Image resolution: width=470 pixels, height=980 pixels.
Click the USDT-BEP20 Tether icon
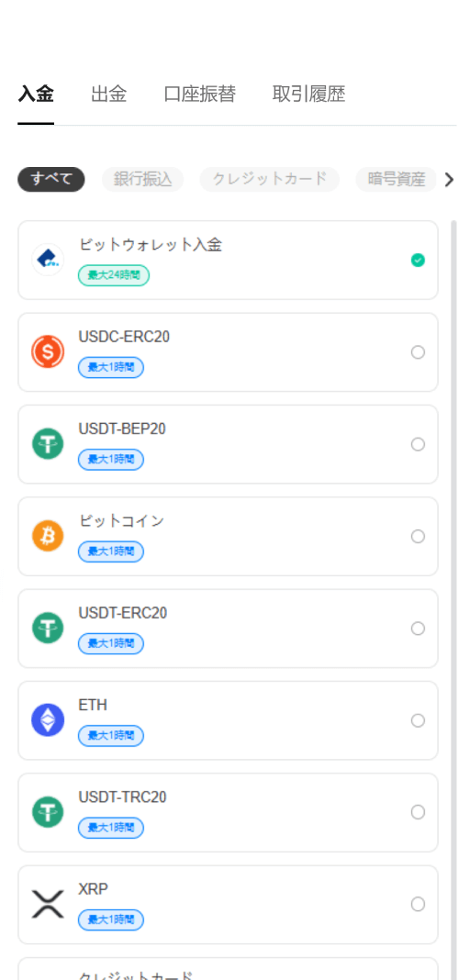coord(48,444)
